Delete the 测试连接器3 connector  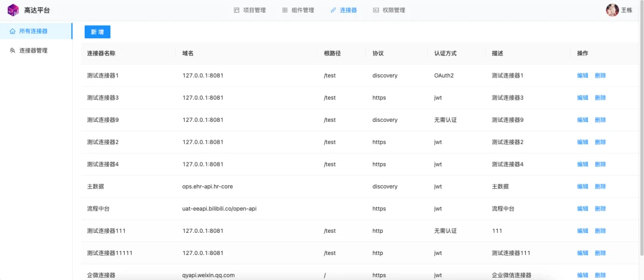point(600,98)
